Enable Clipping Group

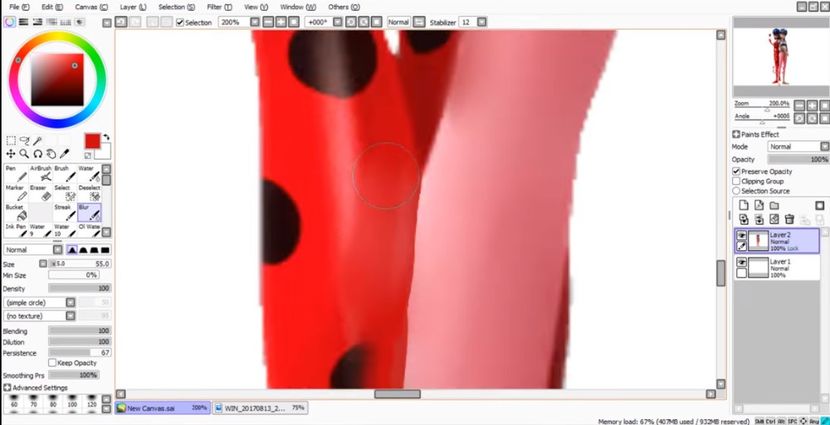click(736, 181)
